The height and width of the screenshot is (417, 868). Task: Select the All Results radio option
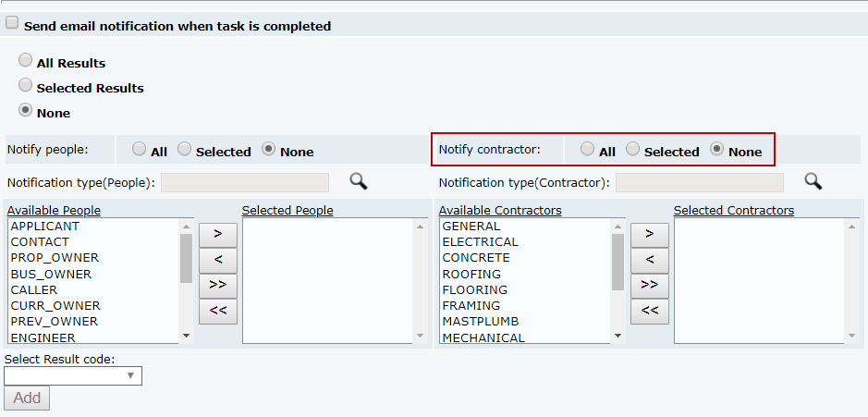(x=26, y=61)
